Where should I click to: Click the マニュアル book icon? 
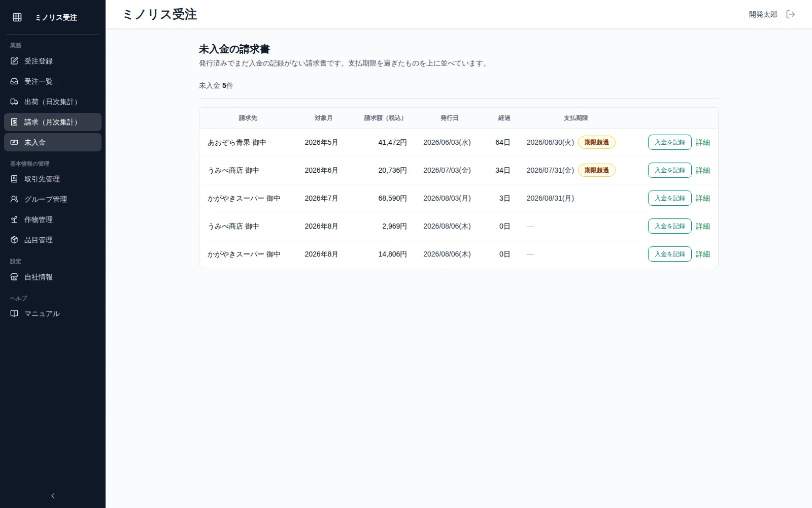point(14,313)
